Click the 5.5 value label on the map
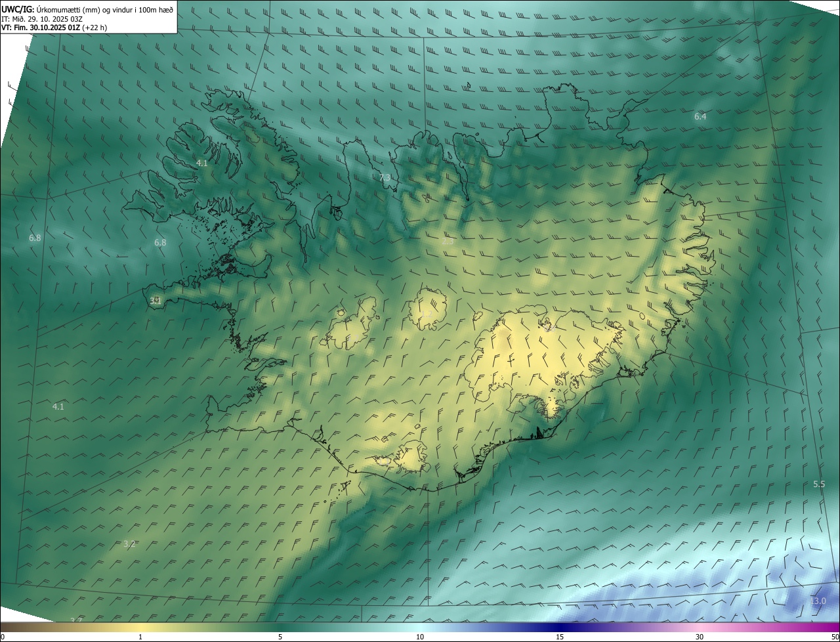 pyautogui.click(x=819, y=484)
